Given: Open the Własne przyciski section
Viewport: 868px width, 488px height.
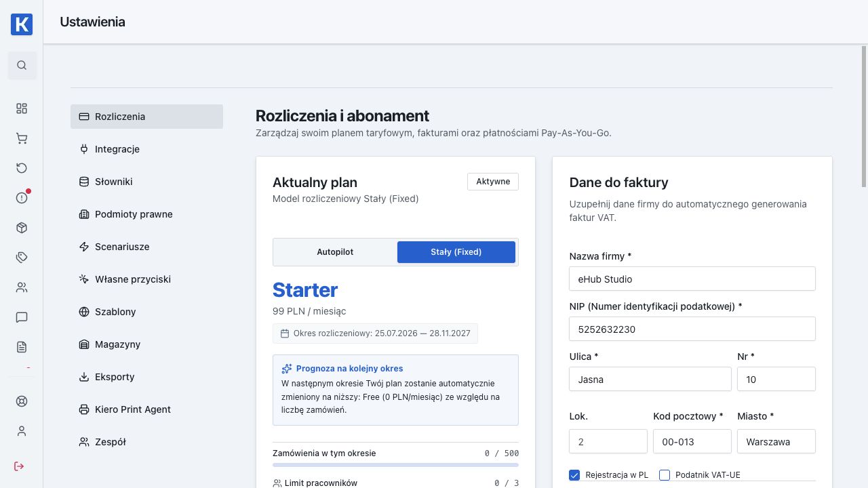Looking at the screenshot, I should coord(146,279).
